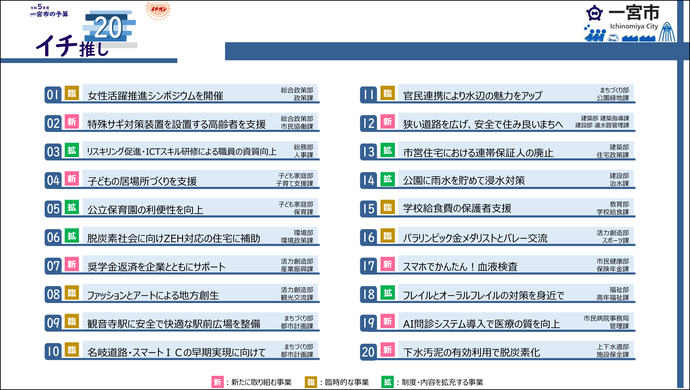Image resolution: width=690 pixels, height=390 pixels.
Task: Click the gold 臨 tag on item 16
Action: (x=387, y=236)
